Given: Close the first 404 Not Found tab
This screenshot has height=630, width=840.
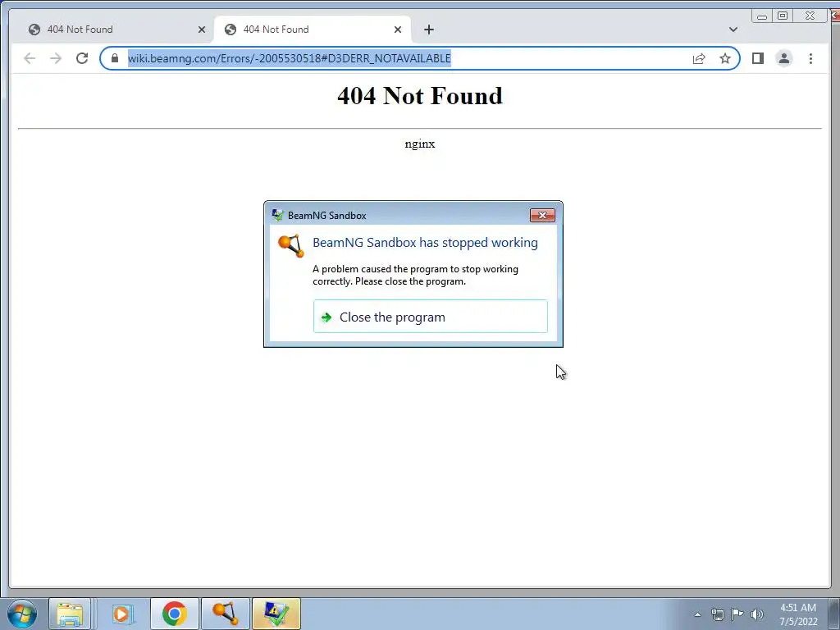Looking at the screenshot, I should (x=202, y=30).
